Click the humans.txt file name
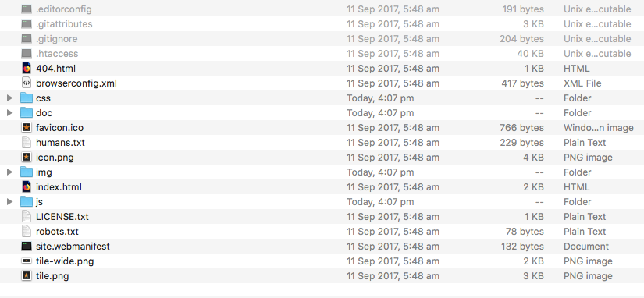This screenshot has width=644, height=298. pyautogui.click(x=60, y=143)
